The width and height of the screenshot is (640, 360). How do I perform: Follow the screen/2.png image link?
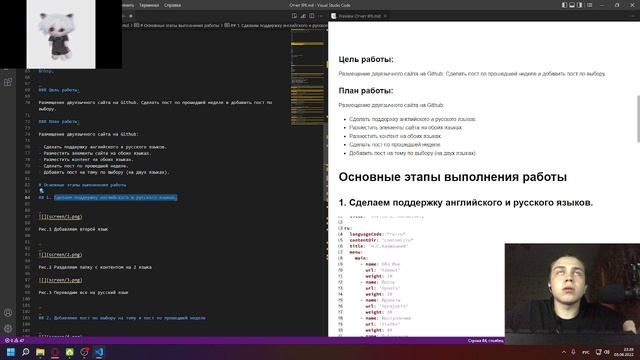click(x=60, y=255)
